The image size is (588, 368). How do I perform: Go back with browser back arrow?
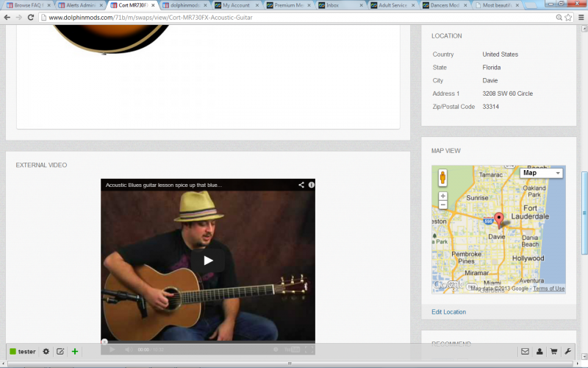[x=7, y=17]
